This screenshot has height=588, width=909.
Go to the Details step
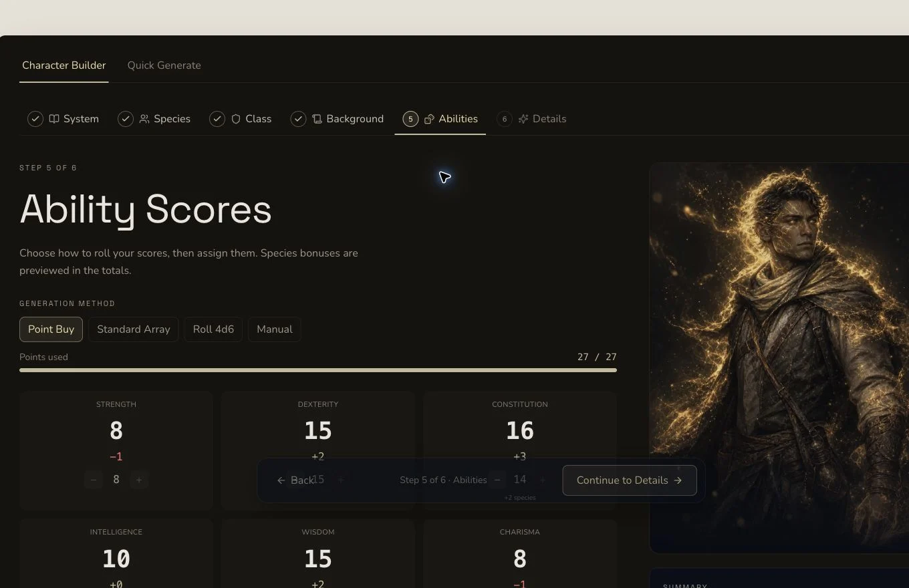pyautogui.click(x=532, y=119)
